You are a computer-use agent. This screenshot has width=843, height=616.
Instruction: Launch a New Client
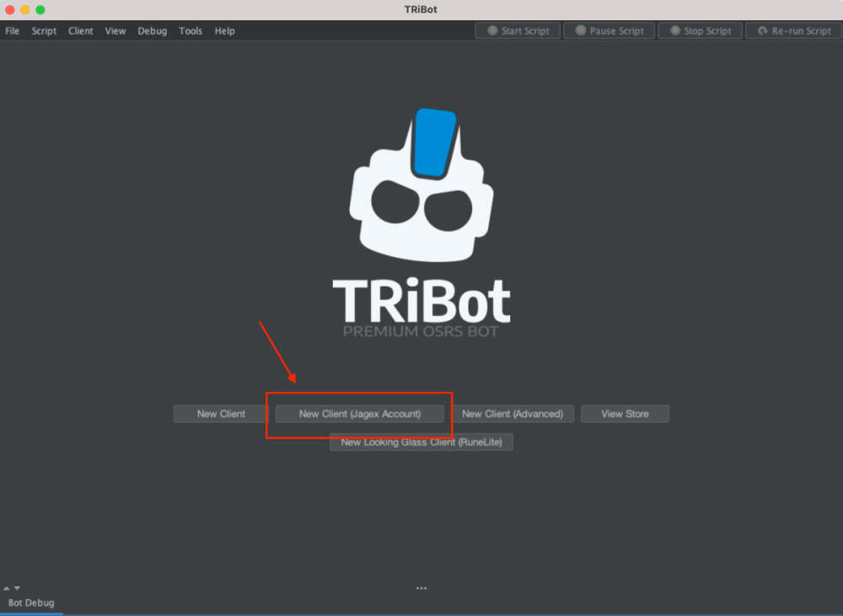point(221,414)
